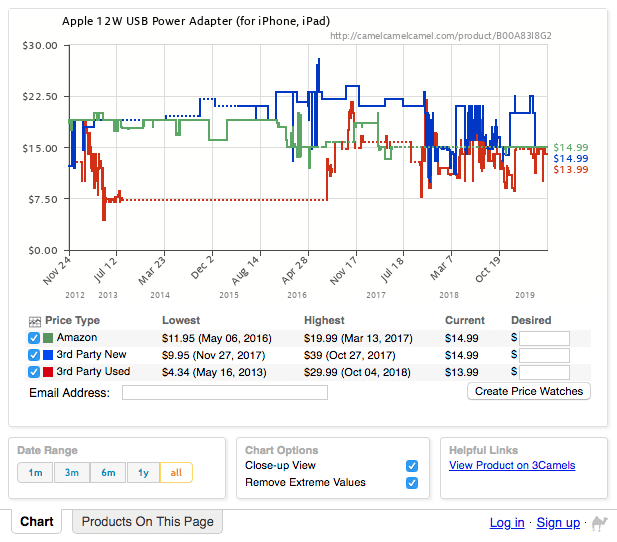
Task: Click the $29.99 (Oct 04, 2018) cell
Action: point(357,372)
